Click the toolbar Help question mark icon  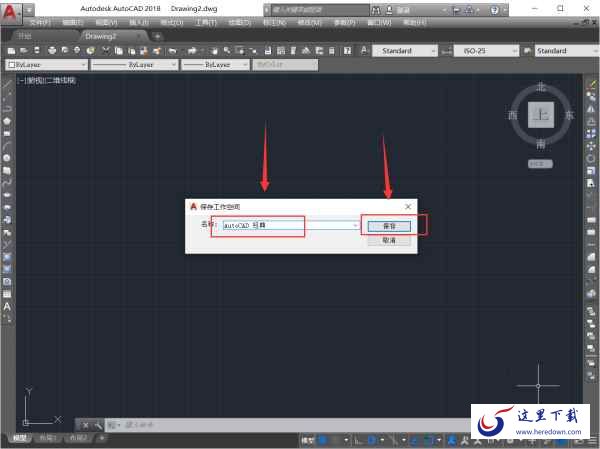pos(347,51)
